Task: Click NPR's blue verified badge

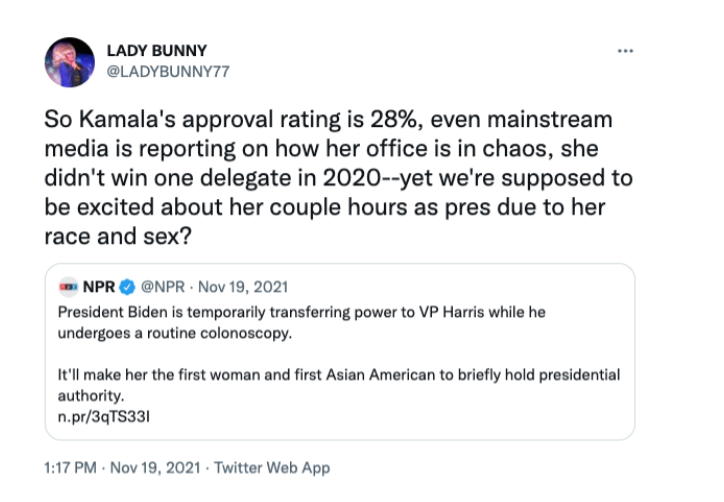Action: click(x=127, y=287)
